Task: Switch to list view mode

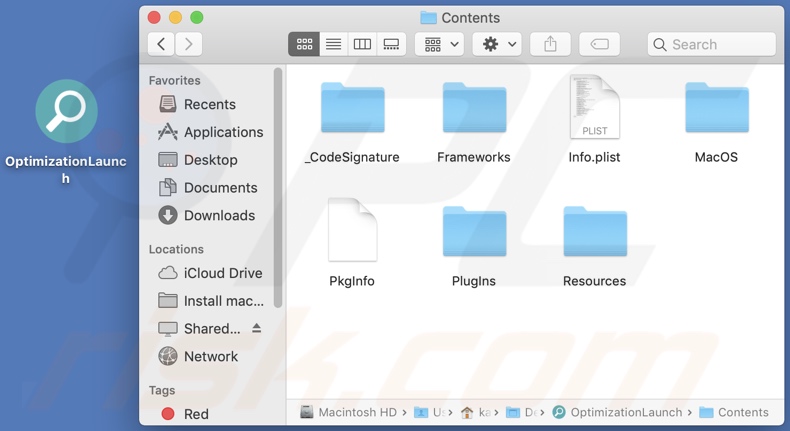Action: pyautogui.click(x=333, y=44)
